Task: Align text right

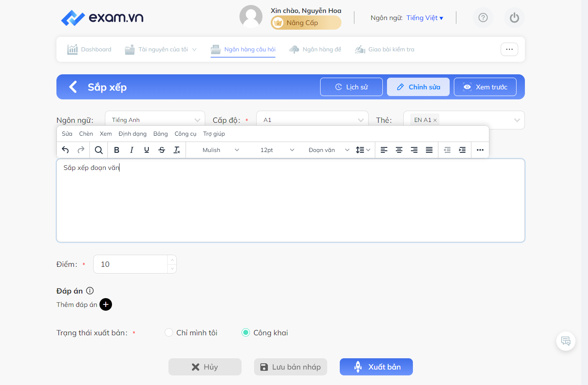Action: click(x=414, y=150)
